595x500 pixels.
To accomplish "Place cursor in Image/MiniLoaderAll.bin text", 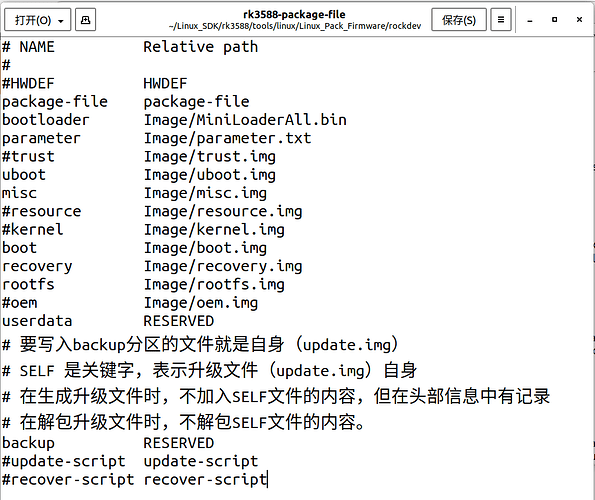I will click(245, 120).
